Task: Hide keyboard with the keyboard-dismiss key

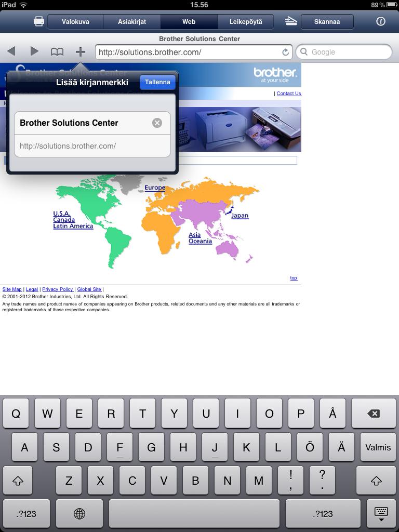Action: (381, 514)
